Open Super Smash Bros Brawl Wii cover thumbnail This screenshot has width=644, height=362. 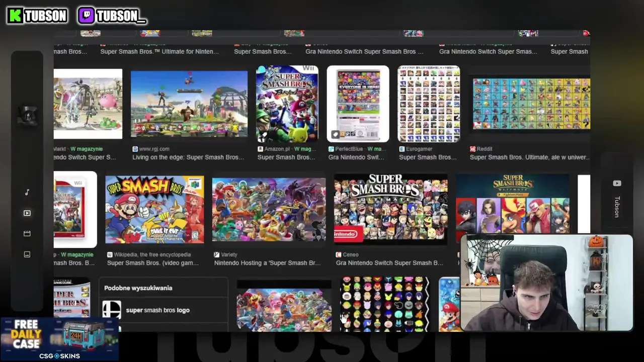(287, 104)
